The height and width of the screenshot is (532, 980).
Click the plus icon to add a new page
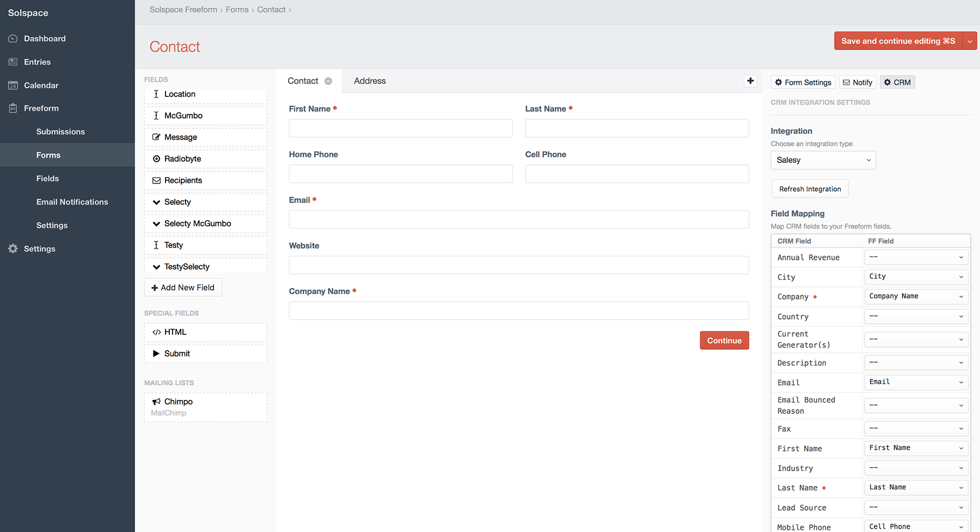(x=750, y=81)
